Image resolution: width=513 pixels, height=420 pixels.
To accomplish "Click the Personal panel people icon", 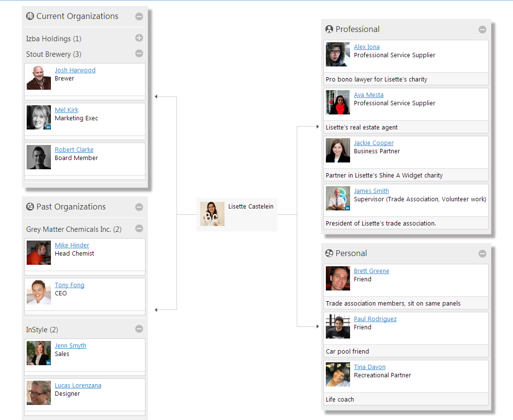I will [329, 253].
